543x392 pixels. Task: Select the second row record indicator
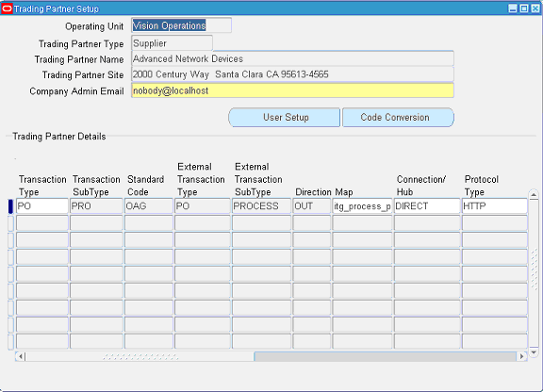tap(10, 223)
